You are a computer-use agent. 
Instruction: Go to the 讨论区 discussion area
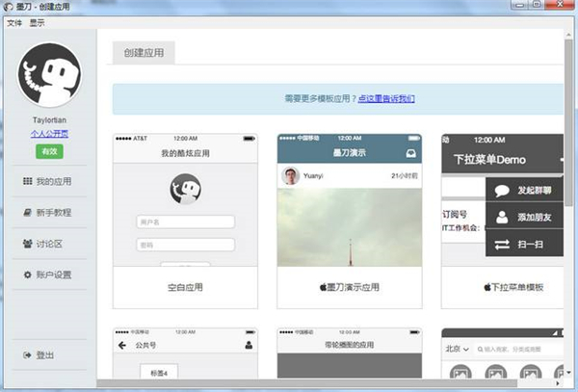click(49, 244)
